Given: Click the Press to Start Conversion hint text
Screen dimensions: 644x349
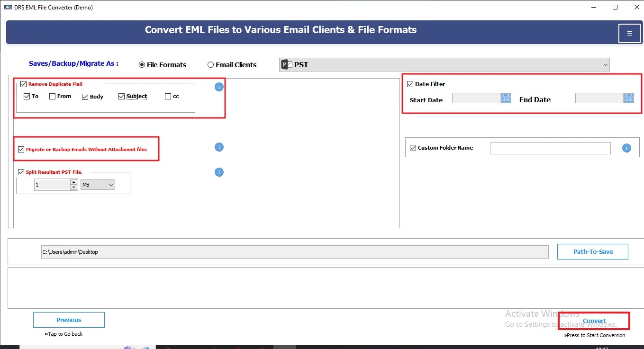Looking at the screenshot, I should coord(594,335).
